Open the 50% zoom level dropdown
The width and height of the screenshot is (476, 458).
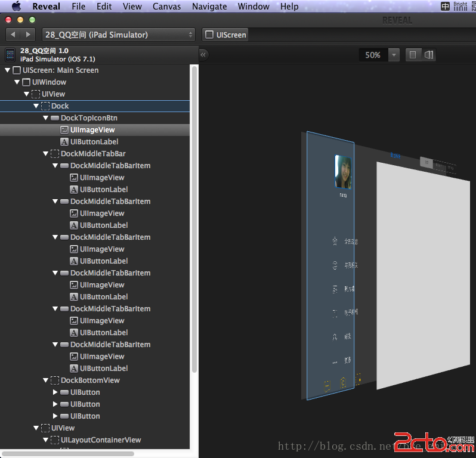click(393, 55)
